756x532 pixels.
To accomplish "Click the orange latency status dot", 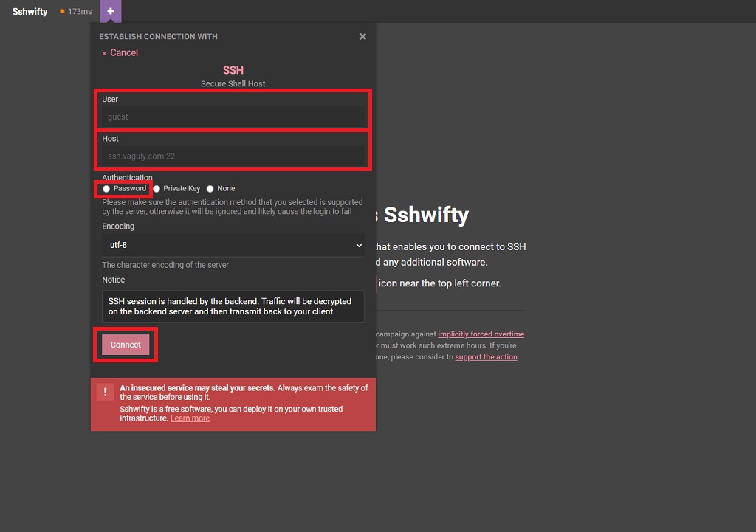I will point(62,12).
